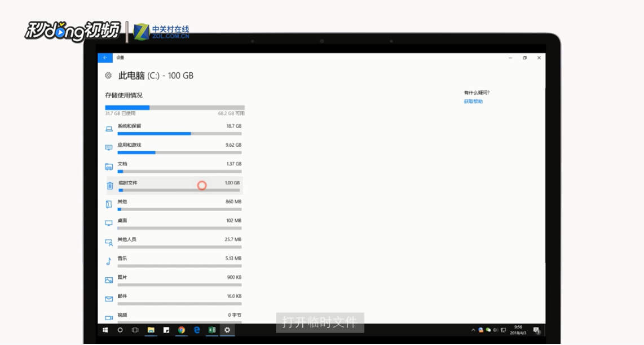
Task: Open Cortana search on the taskbar
Action: [120, 329]
